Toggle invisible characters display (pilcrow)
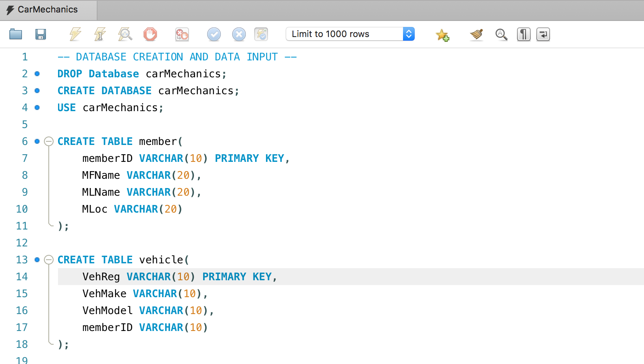The height and width of the screenshot is (364, 644). pyautogui.click(x=524, y=34)
